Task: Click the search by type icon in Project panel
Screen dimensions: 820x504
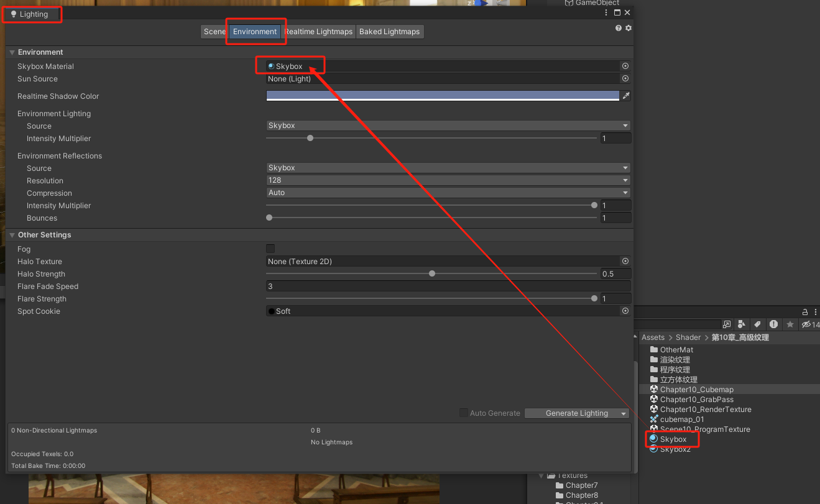Action: (x=741, y=324)
